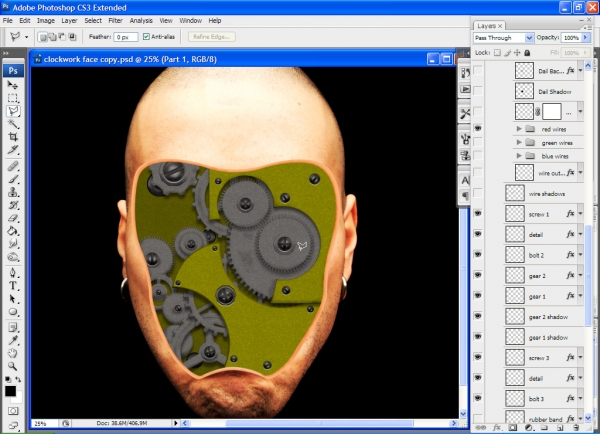Select the Clone Stamp tool
This screenshot has height=434, width=600.
point(13,192)
